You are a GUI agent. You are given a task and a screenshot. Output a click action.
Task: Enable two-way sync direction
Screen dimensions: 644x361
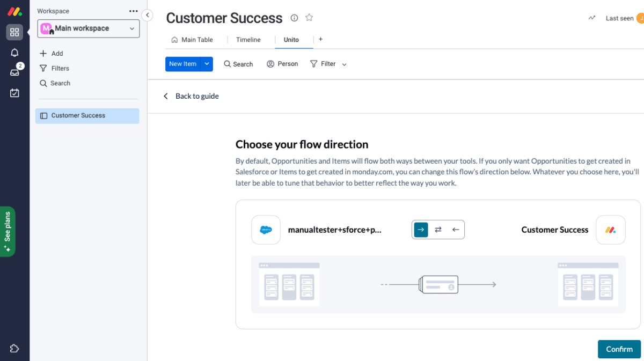pos(438,229)
